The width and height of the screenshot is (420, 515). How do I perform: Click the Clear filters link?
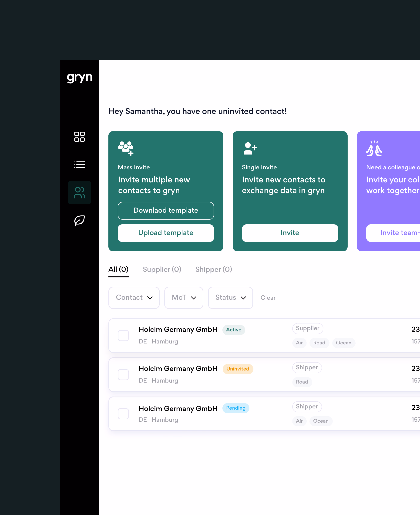268,298
